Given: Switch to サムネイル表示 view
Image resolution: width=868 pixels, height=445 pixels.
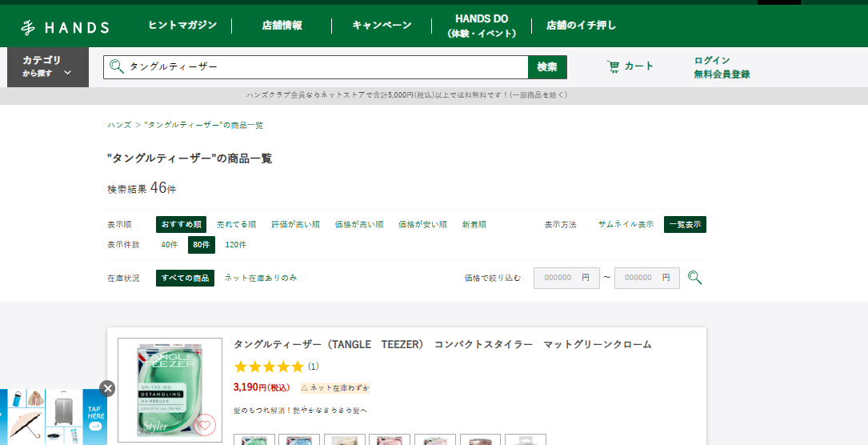Looking at the screenshot, I should (x=626, y=224).
